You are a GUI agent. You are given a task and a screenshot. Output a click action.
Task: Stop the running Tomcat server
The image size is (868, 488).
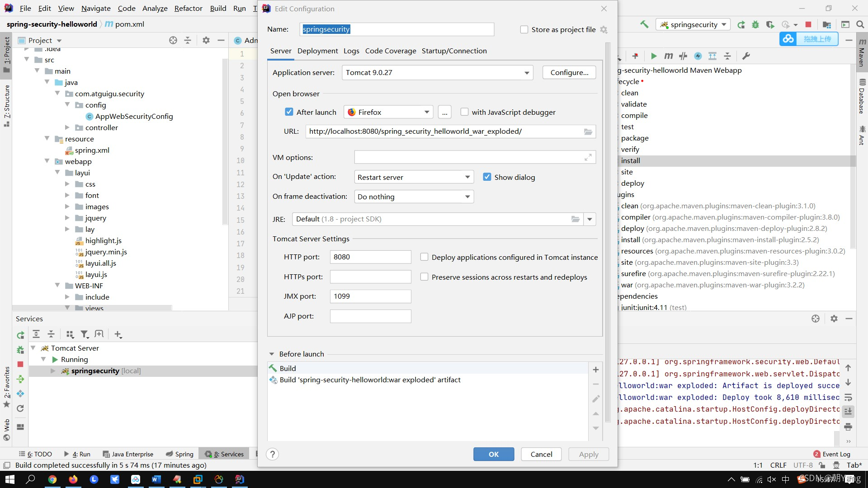tap(809, 24)
